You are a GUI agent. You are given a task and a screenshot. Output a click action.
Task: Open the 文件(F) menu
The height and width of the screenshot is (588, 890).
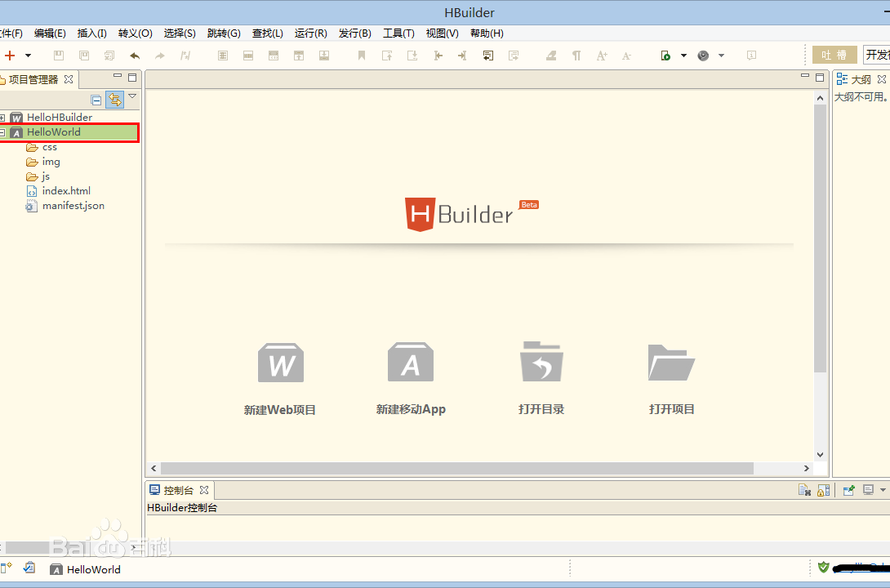tap(11, 33)
